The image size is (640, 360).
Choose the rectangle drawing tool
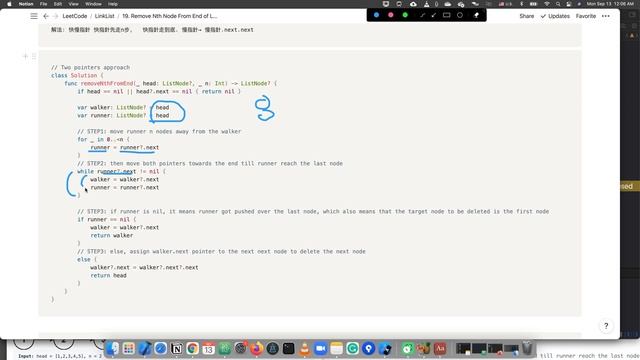(x=447, y=15)
